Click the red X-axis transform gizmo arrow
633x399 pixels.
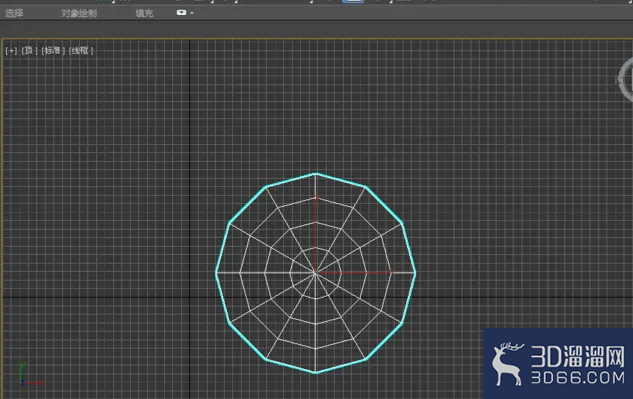pyautogui.click(x=354, y=273)
